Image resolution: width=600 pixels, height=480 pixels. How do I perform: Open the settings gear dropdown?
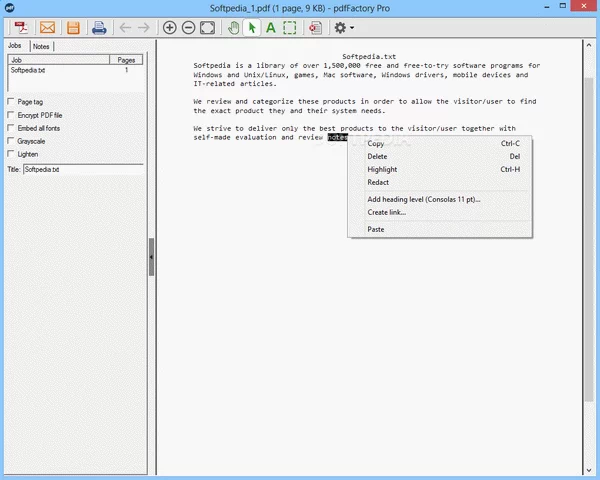tap(344, 28)
